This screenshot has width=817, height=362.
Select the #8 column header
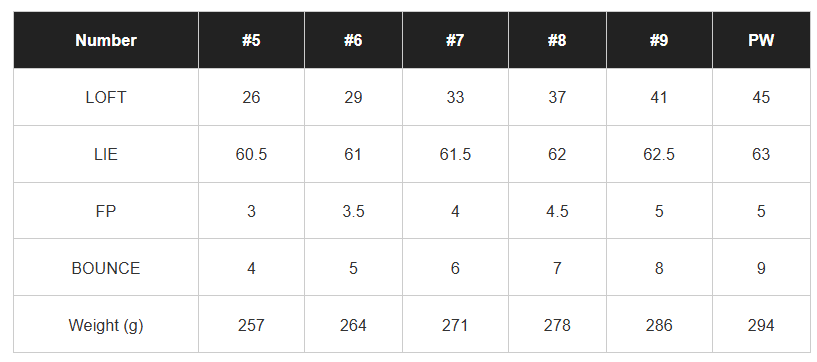click(x=557, y=40)
